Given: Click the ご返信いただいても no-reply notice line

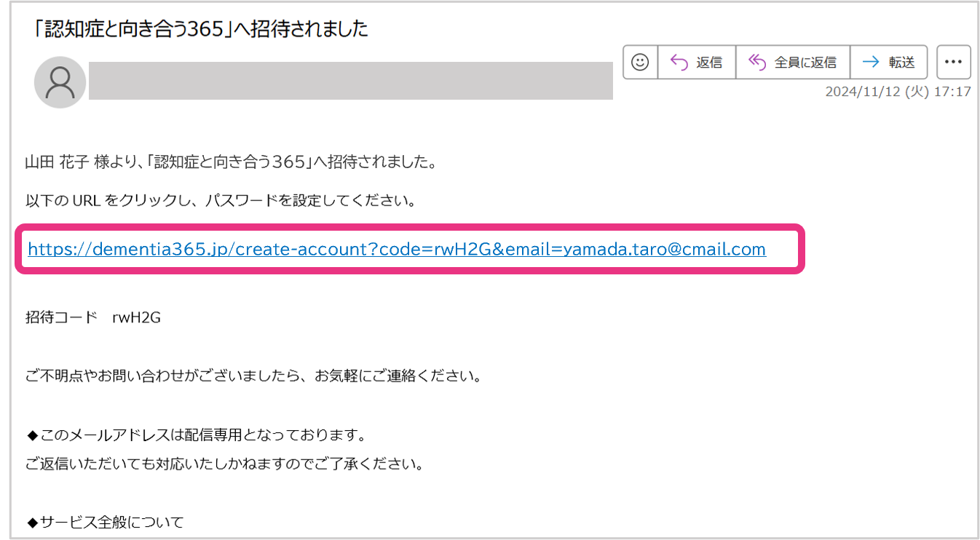Looking at the screenshot, I should (x=224, y=464).
